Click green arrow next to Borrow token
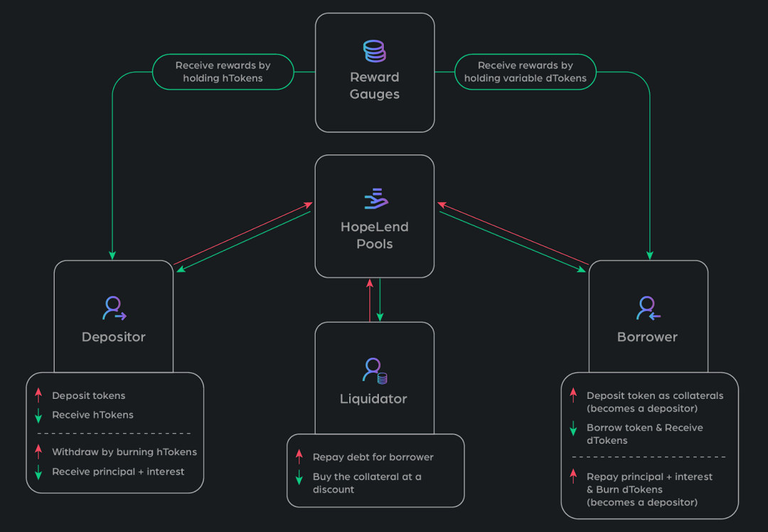This screenshot has width=768, height=532. tap(573, 428)
